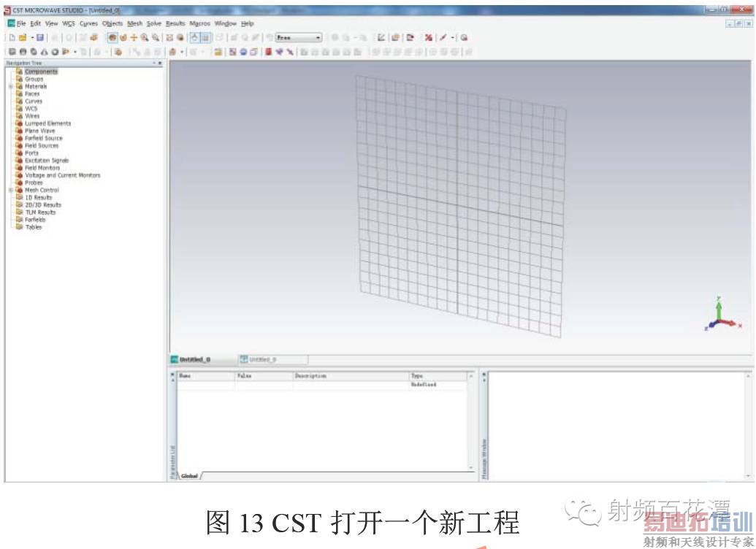Select the Zoom magnifier tool icon
Screen dimensions: 756x549
pyautogui.click(x=144, y=37)
